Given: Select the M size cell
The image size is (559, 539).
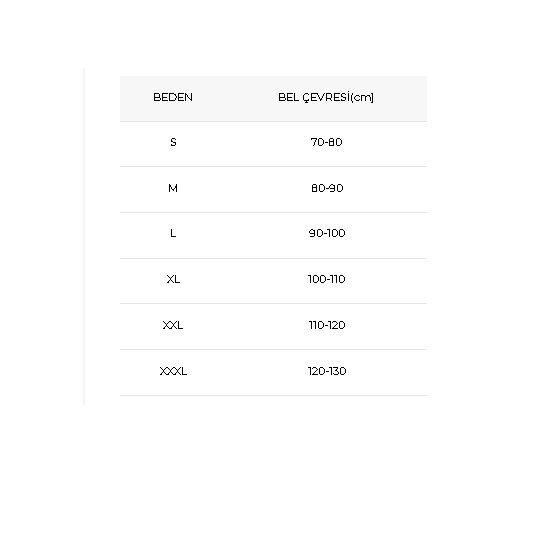Looking at the screenshot, I should 173,188.
